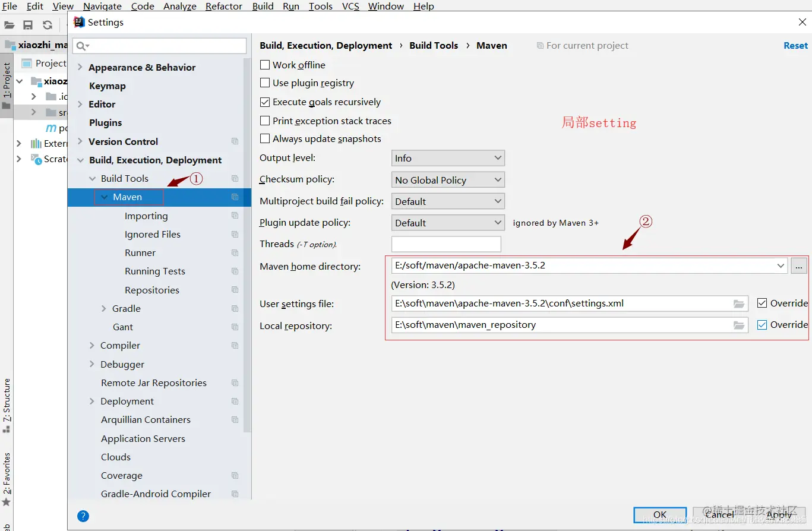Click the Reset link
This screenshot has height=531, width=812.
pos(795,46)
